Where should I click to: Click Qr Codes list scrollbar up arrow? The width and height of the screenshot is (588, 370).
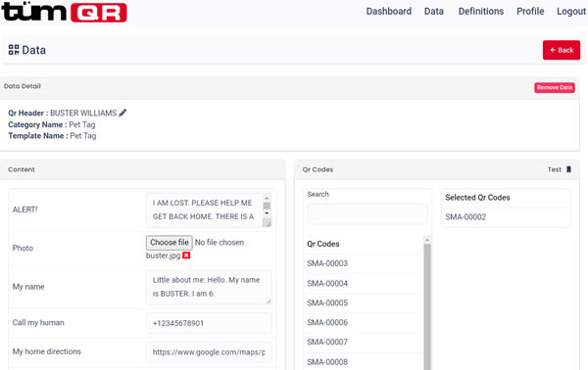[427, 239]
